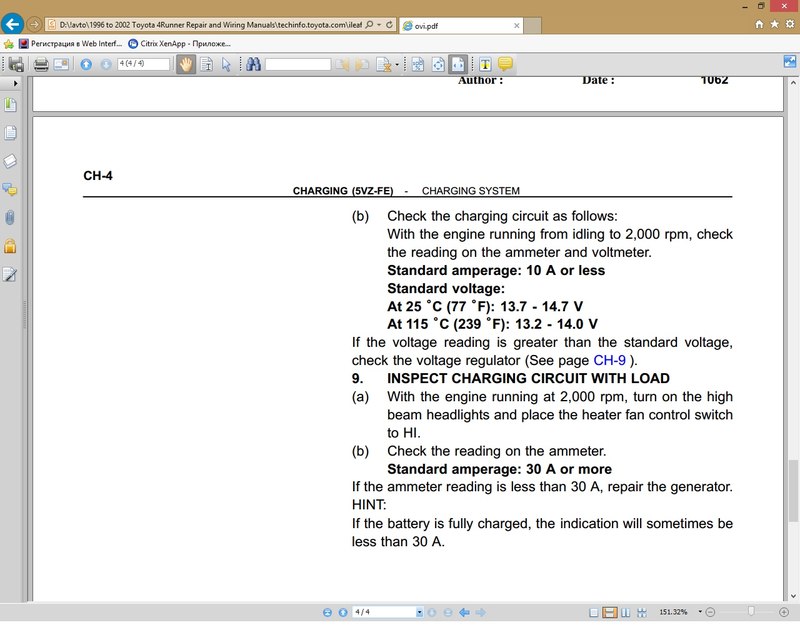The width and height of the screenshot is (800, 640).
Task: Open the Comments panel in sidebar
Action: coord(10,190)
